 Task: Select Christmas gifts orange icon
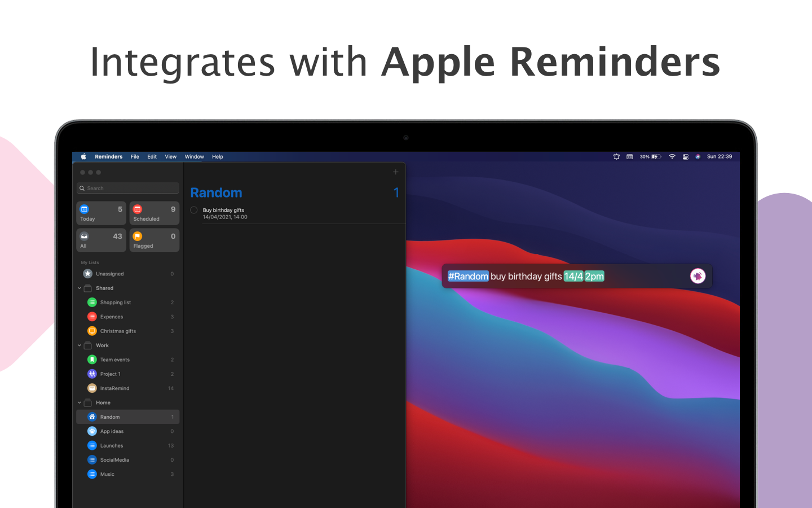[92, 331]
